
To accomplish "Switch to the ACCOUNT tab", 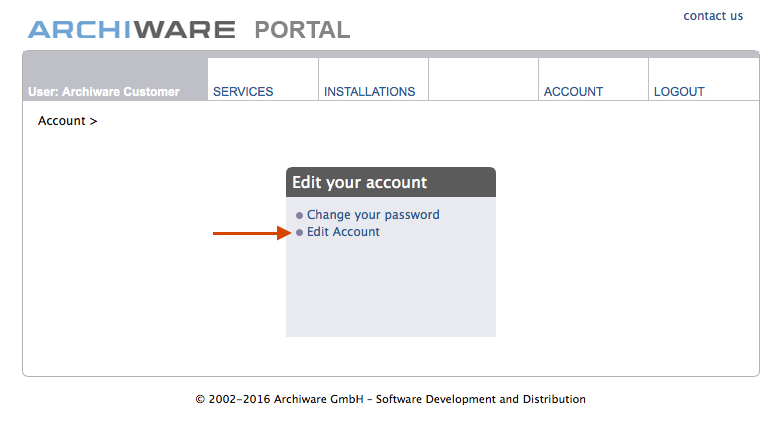I will tap(573, 92).
